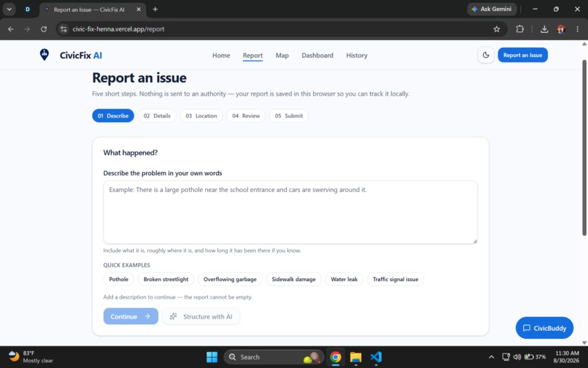588x368 pixels.
Task: Click the address bar URL
Action: (x=118, y=29)
